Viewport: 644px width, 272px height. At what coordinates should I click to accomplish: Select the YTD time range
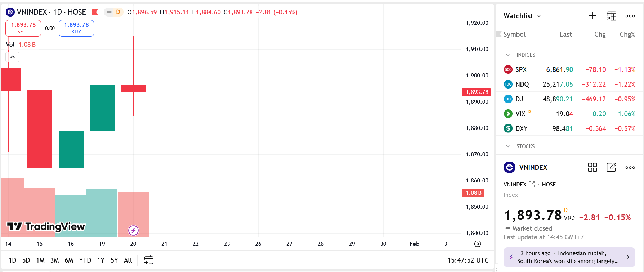click(85, 260)
